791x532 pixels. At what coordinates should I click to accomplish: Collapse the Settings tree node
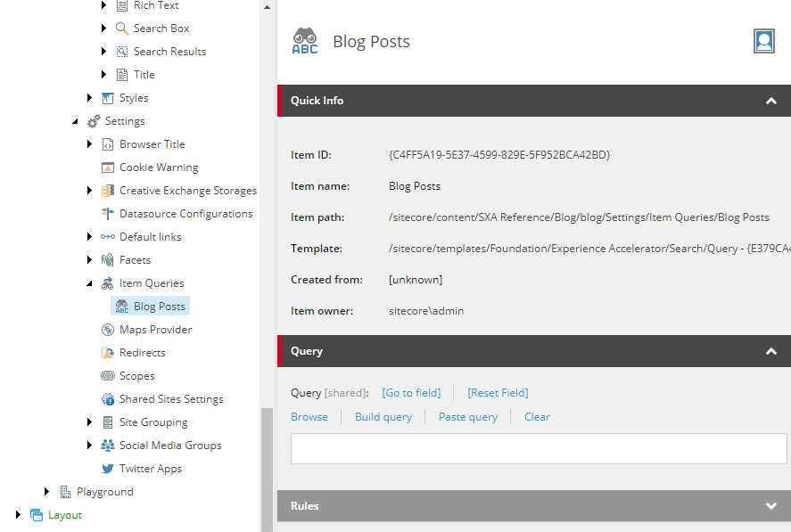[75, 121]
